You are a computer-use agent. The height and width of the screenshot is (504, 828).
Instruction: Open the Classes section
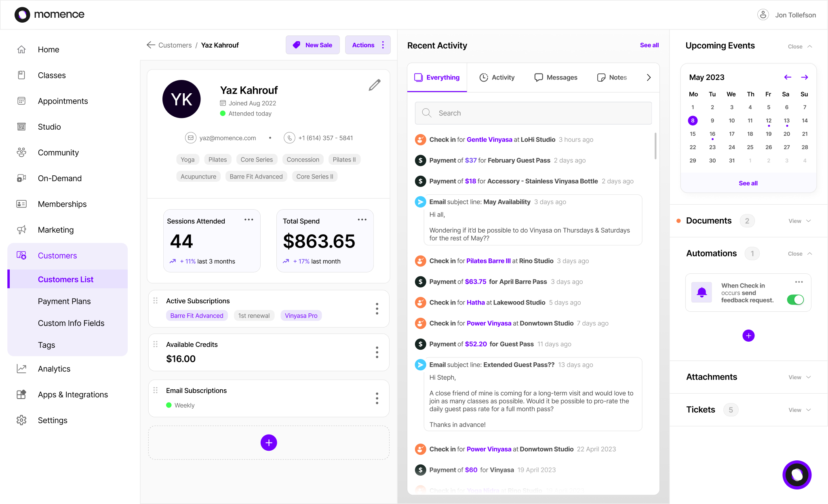click(52, 76)
